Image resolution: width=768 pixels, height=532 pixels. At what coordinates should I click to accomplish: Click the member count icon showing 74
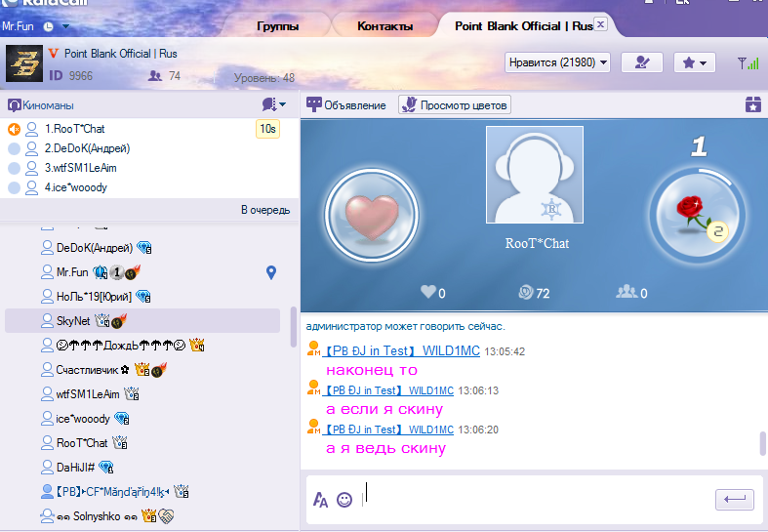click(155, 76)
